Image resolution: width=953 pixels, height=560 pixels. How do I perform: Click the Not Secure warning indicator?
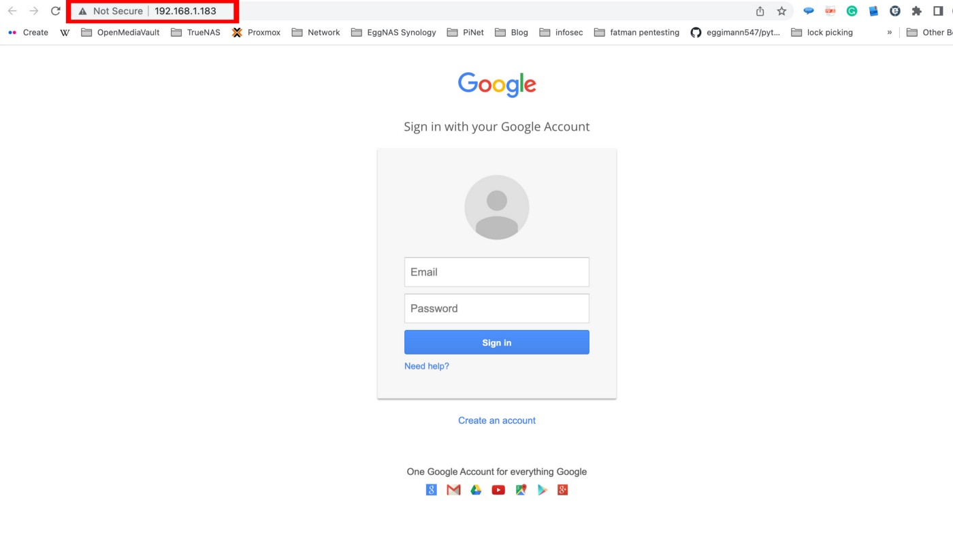(x=110, y=11)
